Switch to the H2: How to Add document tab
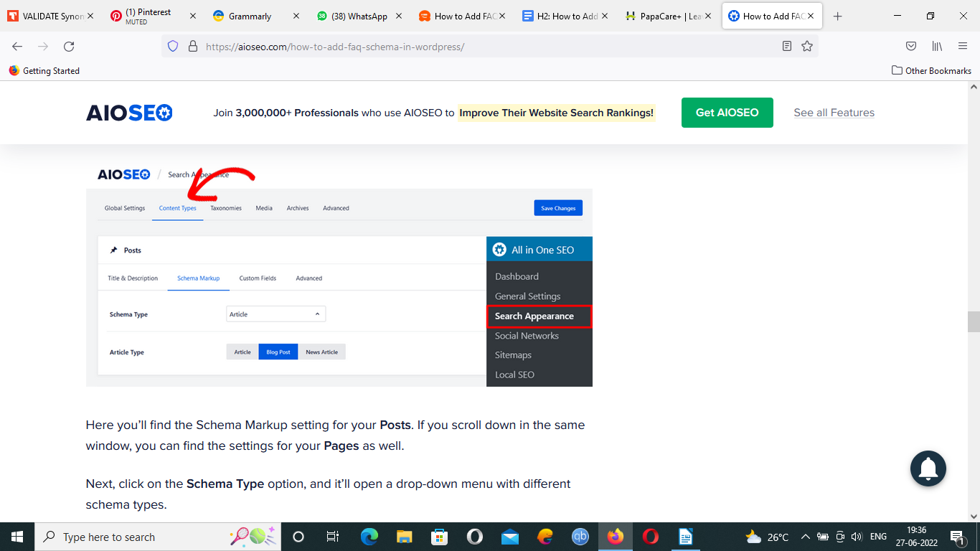Screen dimensions: 980x551 [x=560, y=16]
